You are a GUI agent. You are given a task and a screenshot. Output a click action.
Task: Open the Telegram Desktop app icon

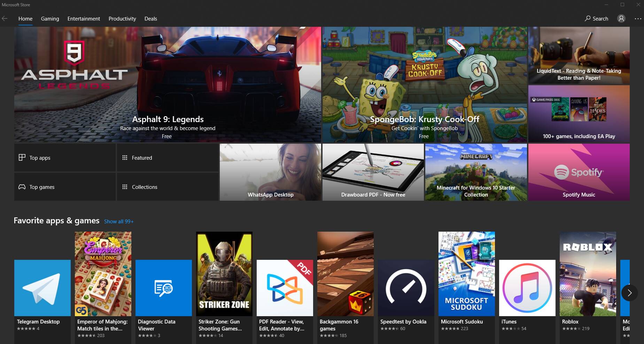click(x=42, y=288)
